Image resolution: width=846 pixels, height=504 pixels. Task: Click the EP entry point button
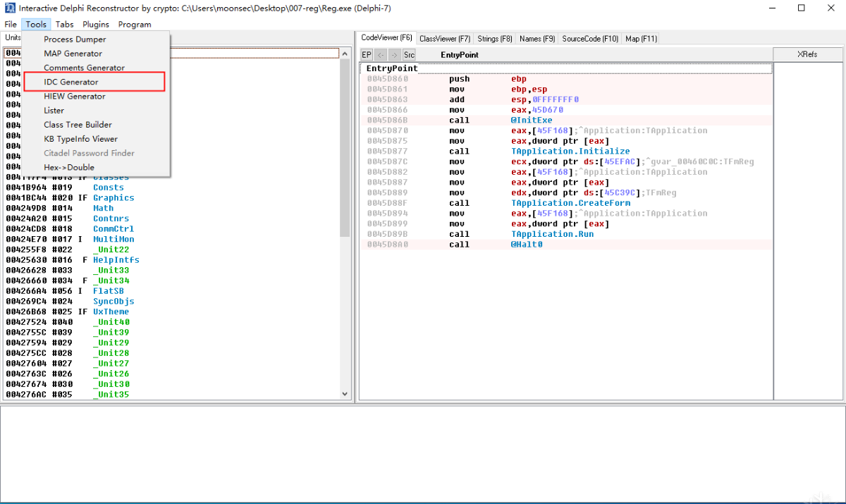(367, 55)
